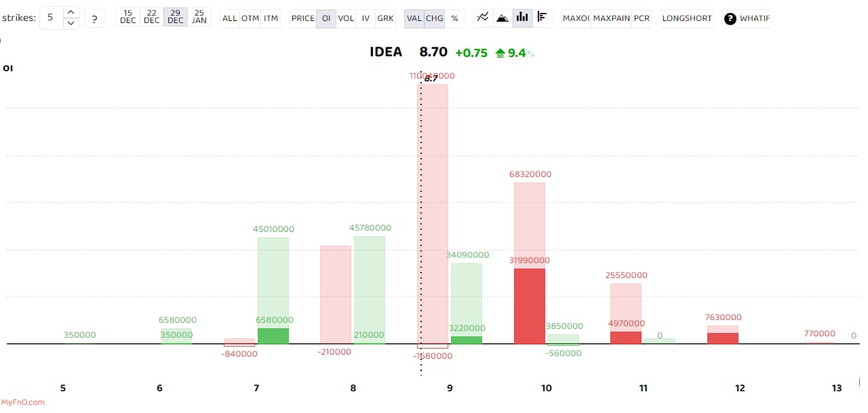Open LONGSHORT analysis

tap(687, 18)
